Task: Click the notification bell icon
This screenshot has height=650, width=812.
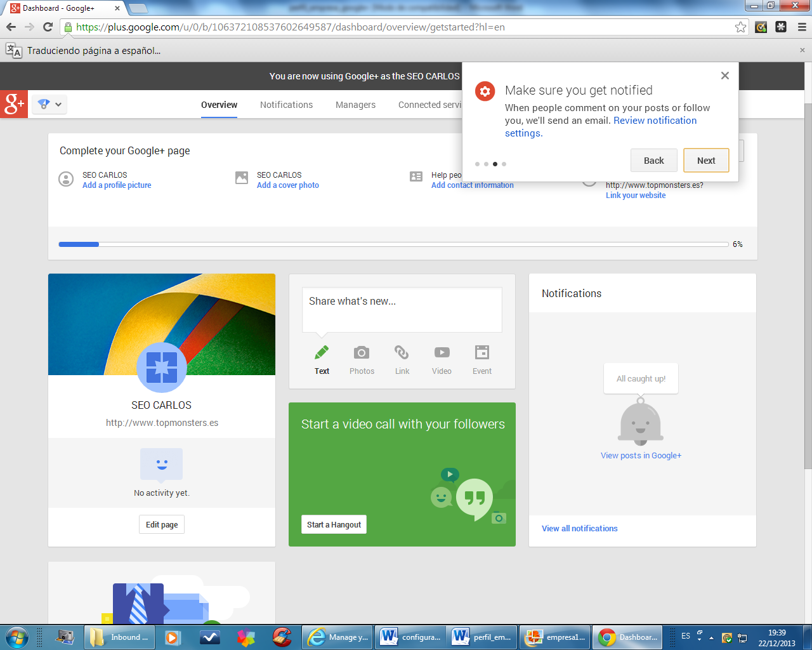Action: click(641, 421)
